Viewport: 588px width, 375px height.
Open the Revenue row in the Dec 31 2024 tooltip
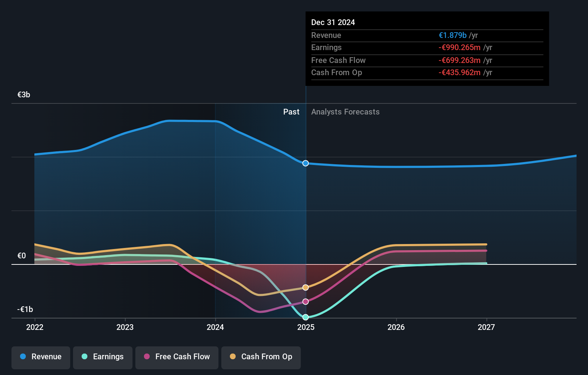326,35
